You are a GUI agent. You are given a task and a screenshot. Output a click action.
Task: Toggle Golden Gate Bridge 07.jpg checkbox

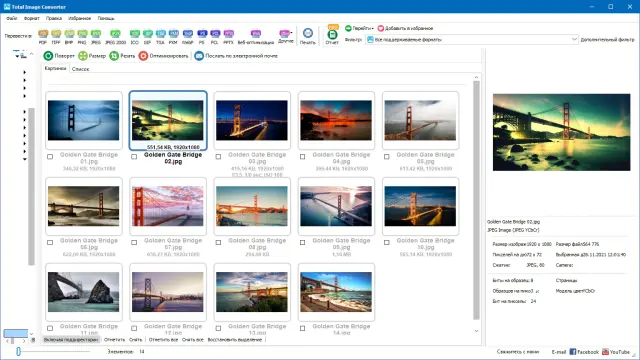pos(134,242)
